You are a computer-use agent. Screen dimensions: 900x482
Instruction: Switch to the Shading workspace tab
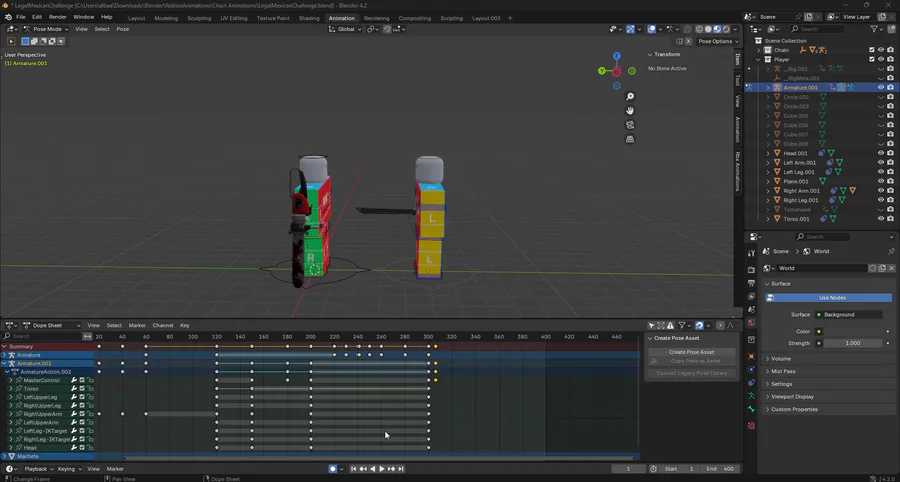(309, 18)
